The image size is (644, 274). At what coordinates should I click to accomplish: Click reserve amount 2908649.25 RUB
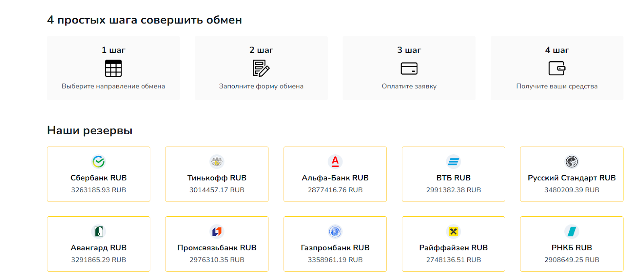(x=572, y=260)
